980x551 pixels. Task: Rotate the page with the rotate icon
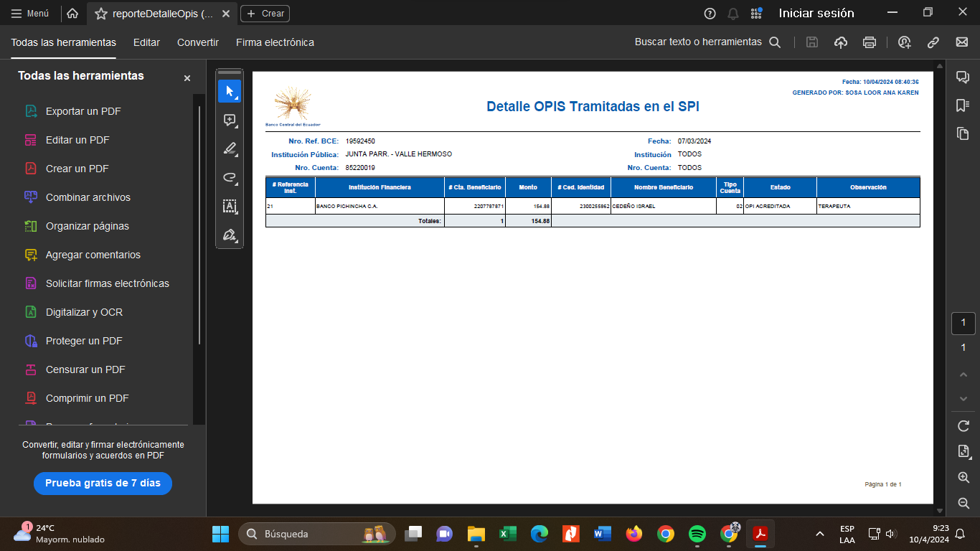[963, 426]
